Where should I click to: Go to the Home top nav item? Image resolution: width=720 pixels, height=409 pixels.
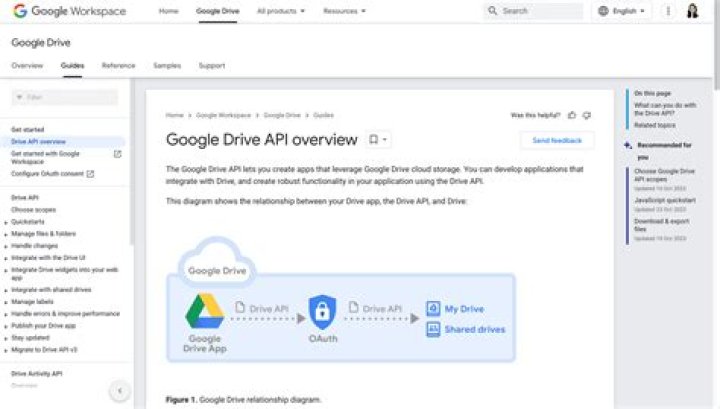tap(169, 11)
